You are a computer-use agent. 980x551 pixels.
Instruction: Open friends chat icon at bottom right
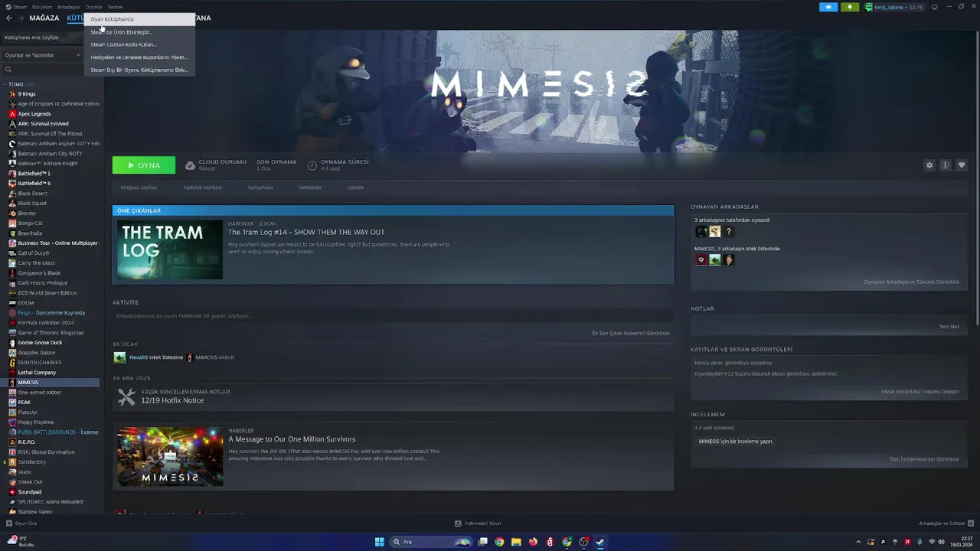tap(971, 523)
